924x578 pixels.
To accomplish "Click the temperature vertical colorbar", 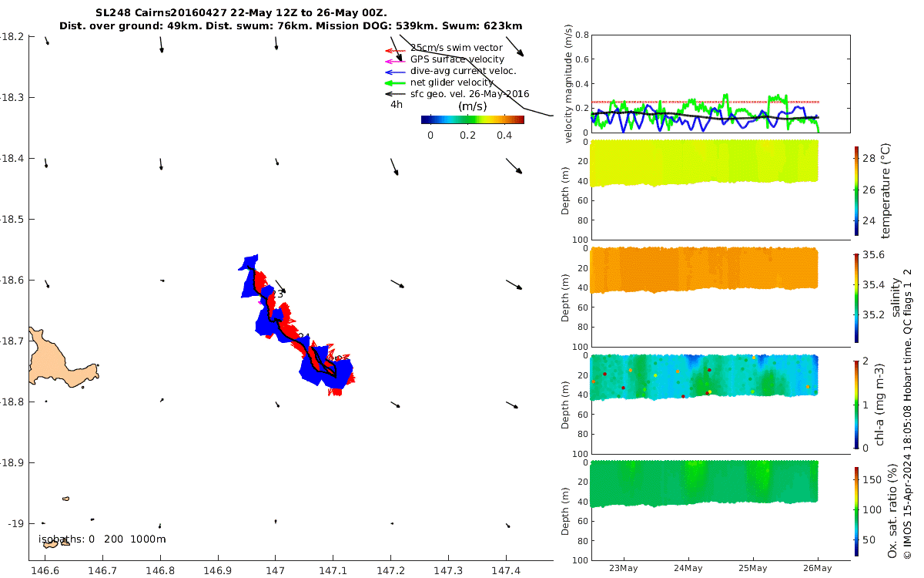I will coord(856,190).
